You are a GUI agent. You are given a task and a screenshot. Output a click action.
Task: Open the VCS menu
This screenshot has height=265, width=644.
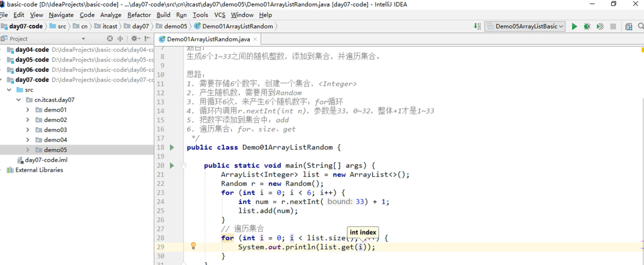[220, 15]
